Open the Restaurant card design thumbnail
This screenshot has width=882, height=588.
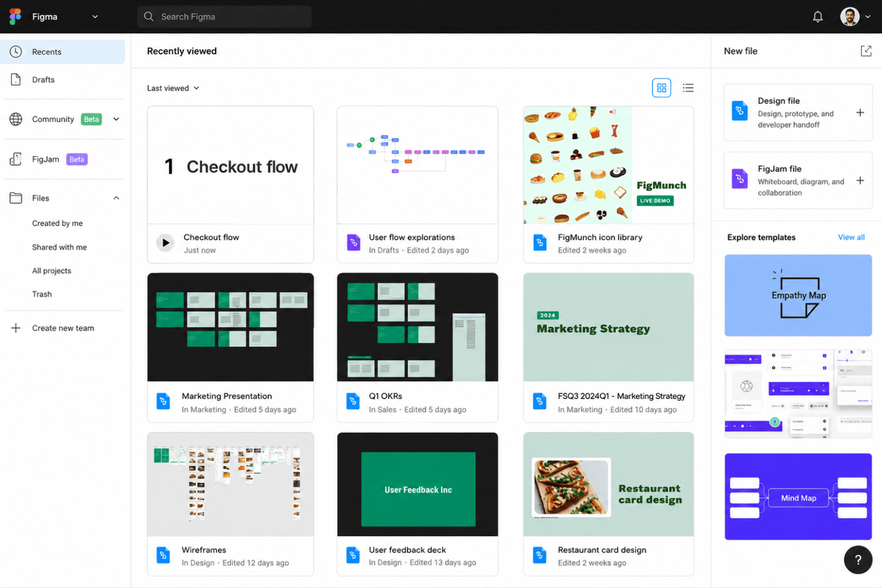tap(608, 484)
